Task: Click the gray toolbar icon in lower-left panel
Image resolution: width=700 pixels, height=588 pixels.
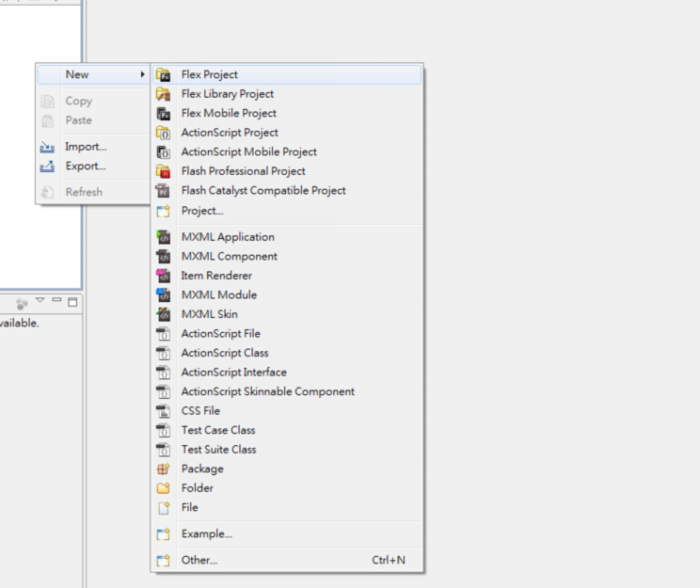Action: (x=22, y=304)
